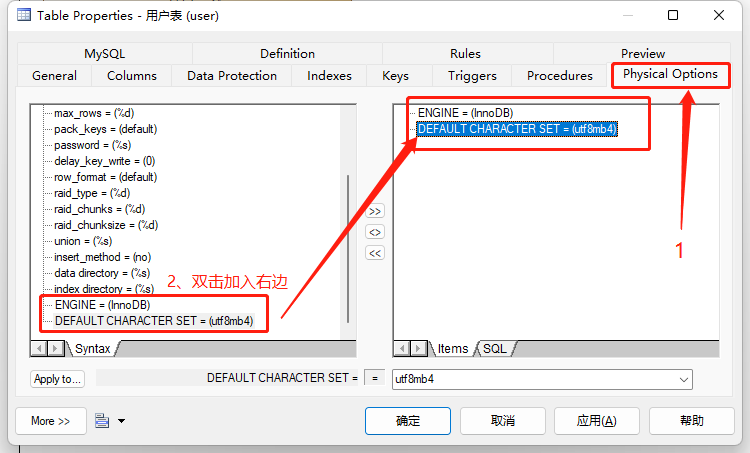Image resolution: width=750 pixels, height=453 pixels.
Task: Close the Table Properties window
Action: tap(718, 15)
